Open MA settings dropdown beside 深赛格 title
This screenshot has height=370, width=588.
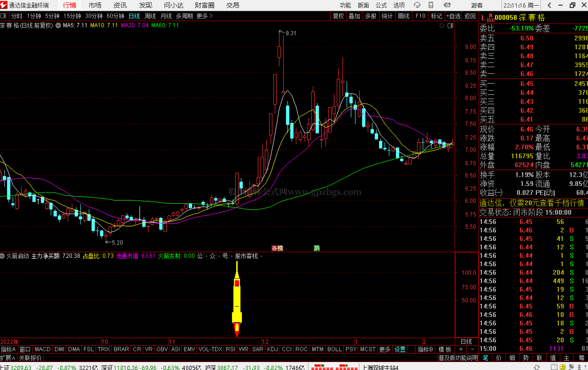coord(58,25)
